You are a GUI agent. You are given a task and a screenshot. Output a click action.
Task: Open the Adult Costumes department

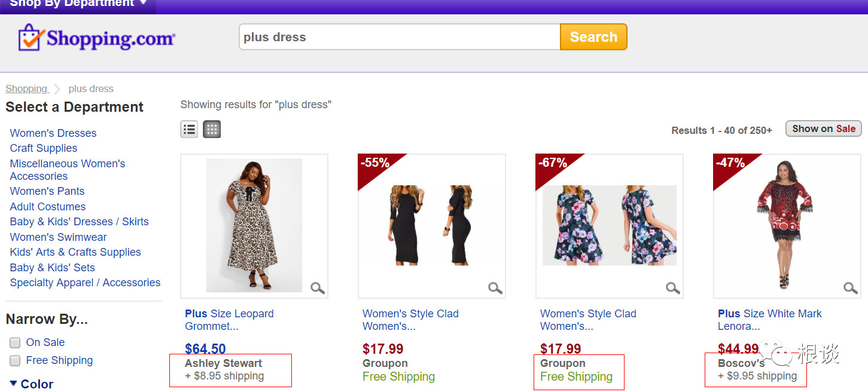[48, 207]
